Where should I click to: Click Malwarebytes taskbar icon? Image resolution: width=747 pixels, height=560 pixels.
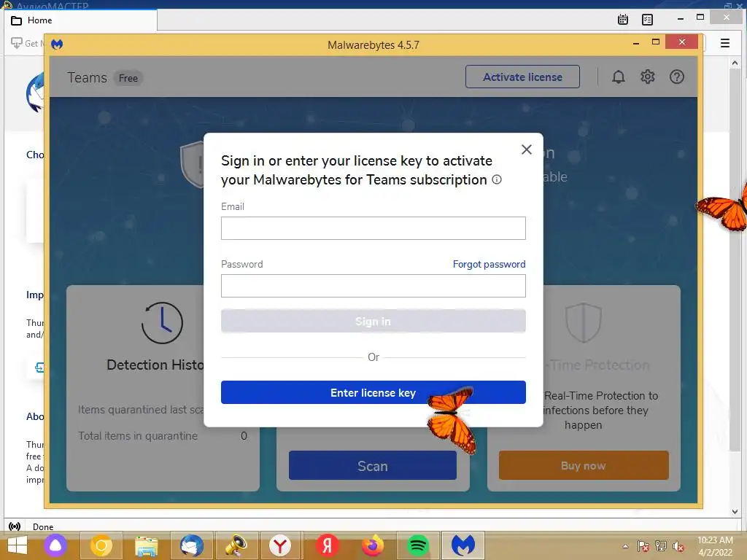coord(463,545)
